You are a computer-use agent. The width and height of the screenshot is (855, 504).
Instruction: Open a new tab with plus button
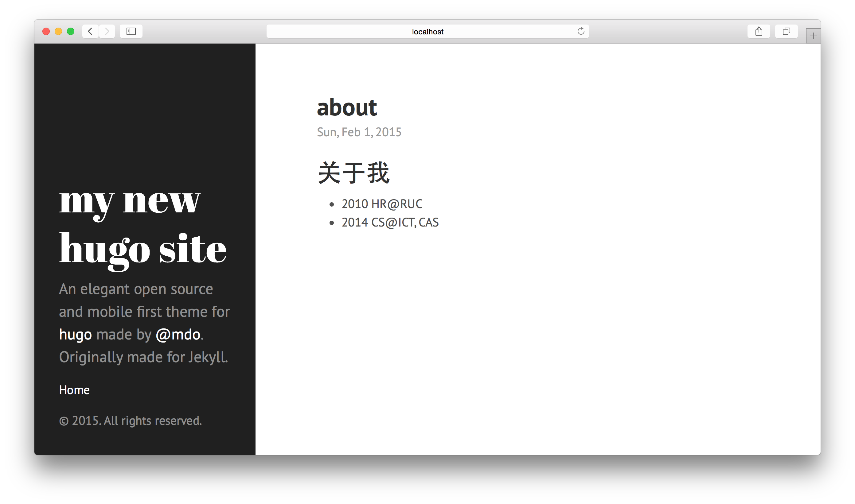tap(813, 36)
